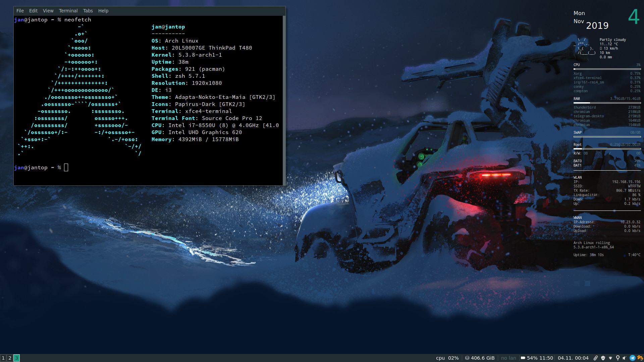This screenshot has width=644, height=362.
Task: Click the Xorg process row in conky
Action: coord(607,73)
